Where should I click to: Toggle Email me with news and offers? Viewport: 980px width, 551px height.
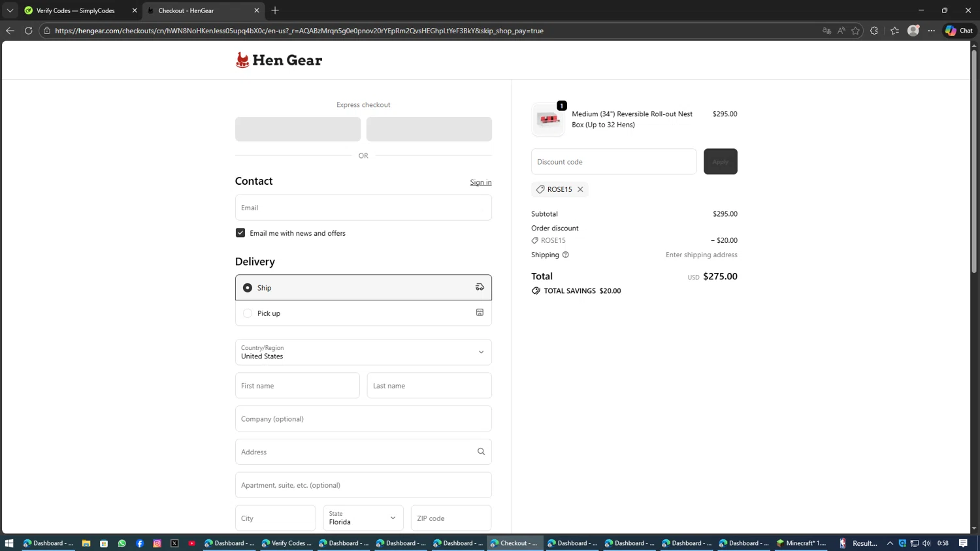click(240, 233)
